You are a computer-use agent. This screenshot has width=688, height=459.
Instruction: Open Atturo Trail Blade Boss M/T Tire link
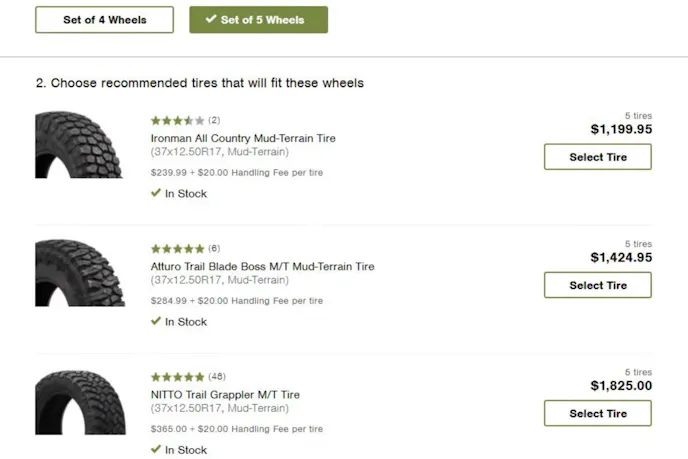[262, 267]
